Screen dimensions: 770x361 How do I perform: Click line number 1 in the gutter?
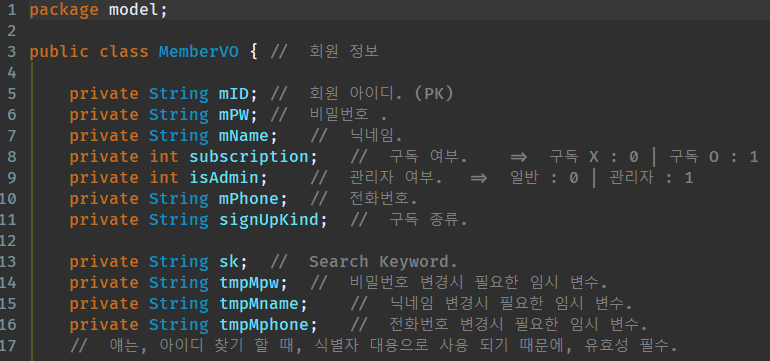[x=12, y=10]
